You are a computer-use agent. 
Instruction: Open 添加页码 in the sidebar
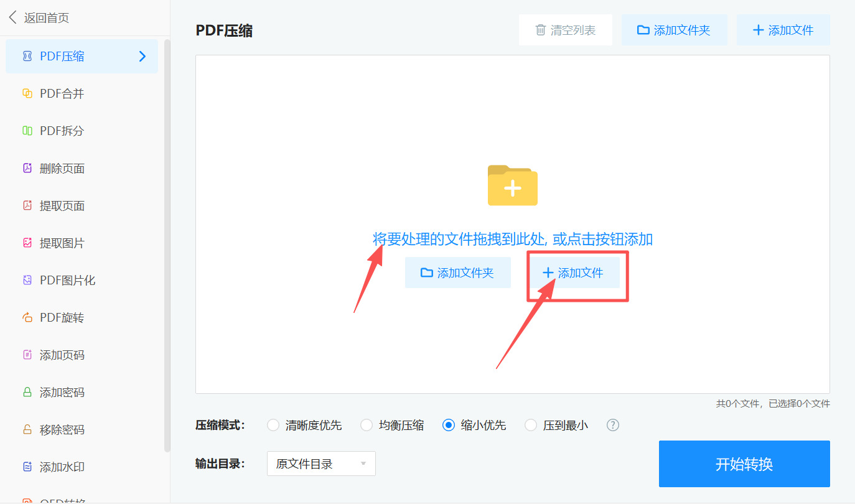point(82,355)
